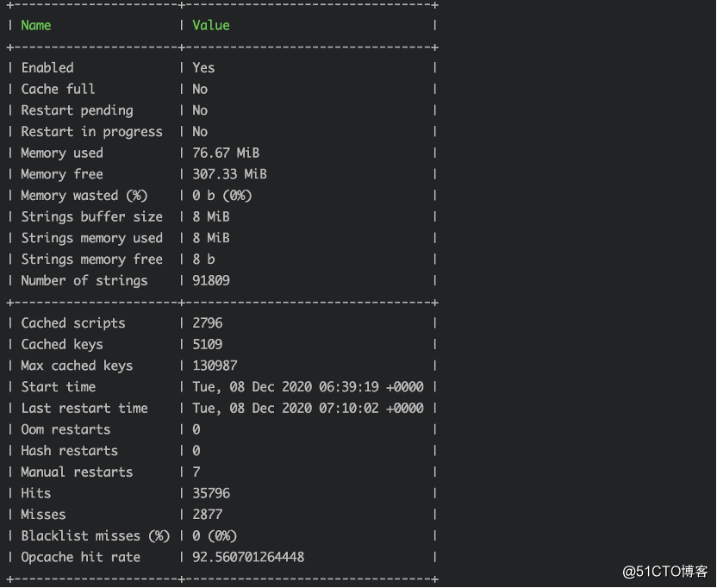Click the 'Number of strings' label
717x588 pixels.
[x=84, y=280]
